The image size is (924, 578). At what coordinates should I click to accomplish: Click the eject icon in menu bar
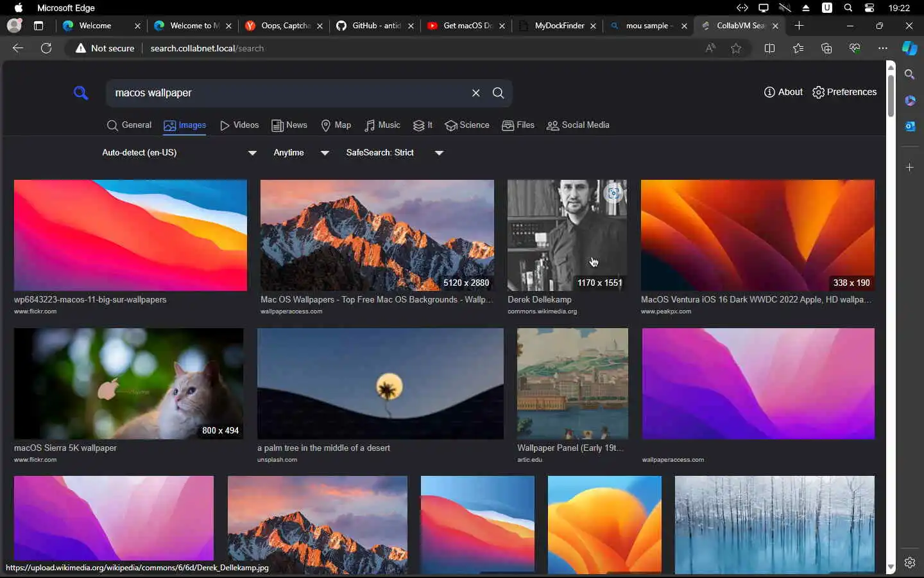806,8
